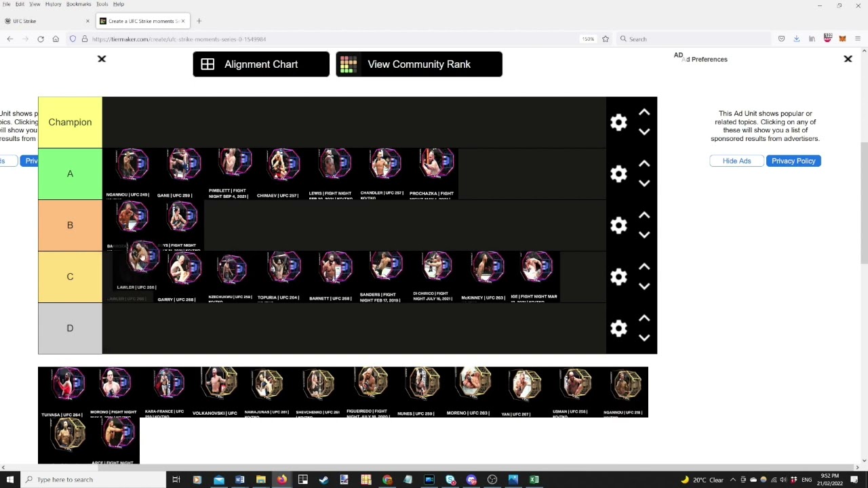Open new browser tab with plus
Viewport: 868px width, 488px height.
click(x=199, y=21)
